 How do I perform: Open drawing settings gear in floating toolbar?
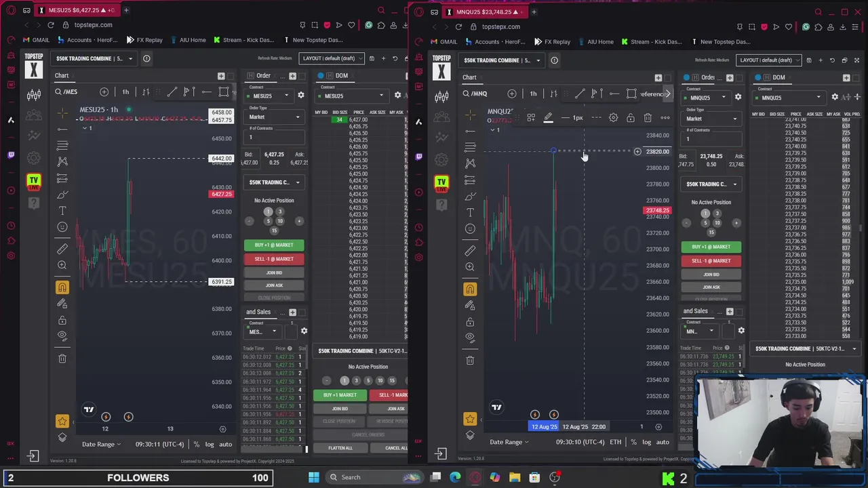[613, 118]
